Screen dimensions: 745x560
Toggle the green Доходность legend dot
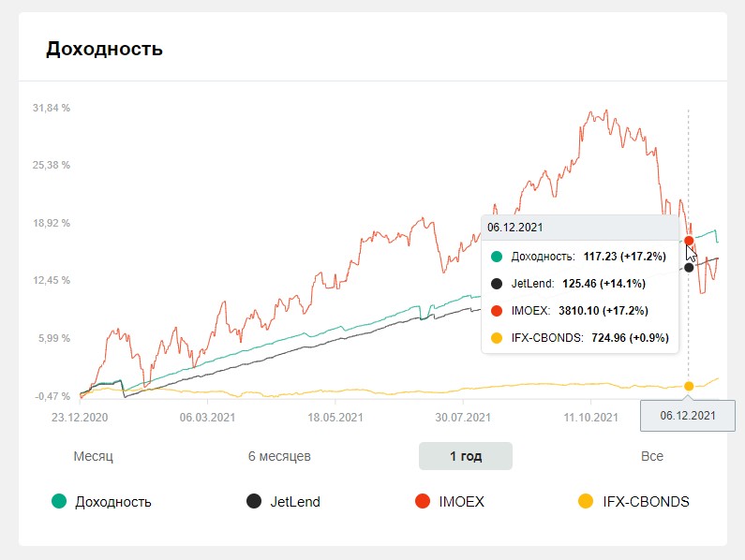[x=59, y=501]
